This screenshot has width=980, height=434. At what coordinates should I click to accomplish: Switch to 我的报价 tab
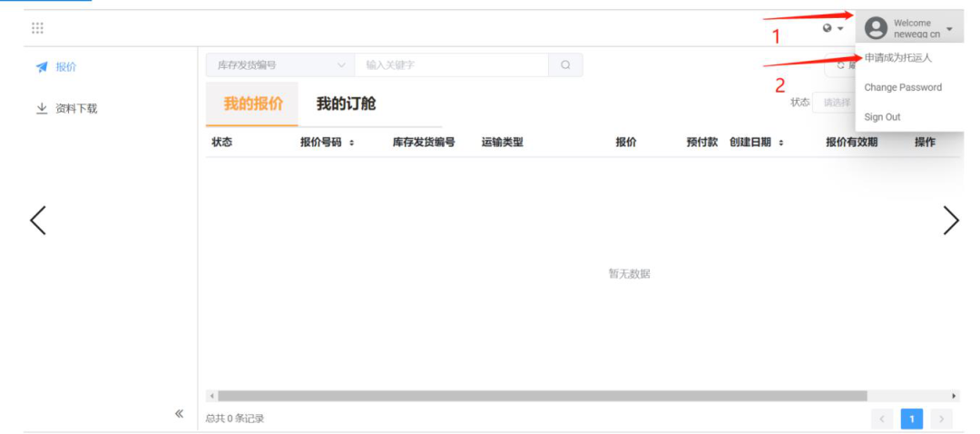(x=252, y=104)
